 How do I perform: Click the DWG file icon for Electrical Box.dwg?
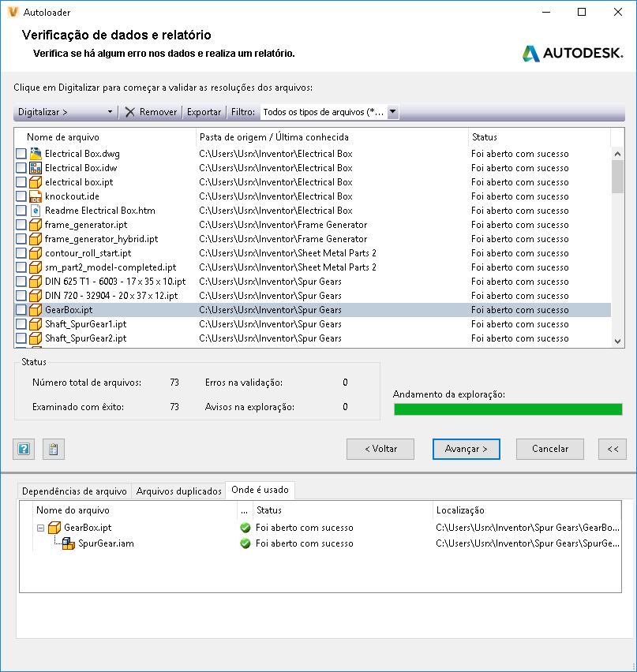pyautogui.click(x=36, y=154)
